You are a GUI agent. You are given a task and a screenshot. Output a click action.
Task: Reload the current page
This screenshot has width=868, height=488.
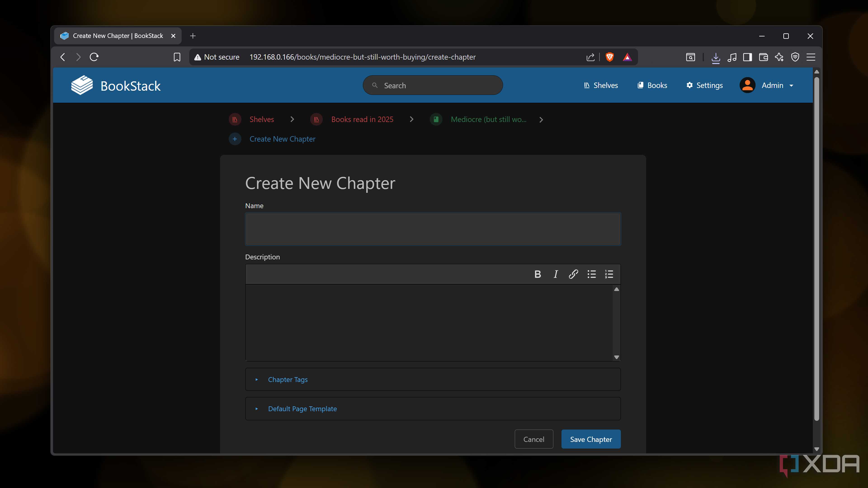click(94, 57)
